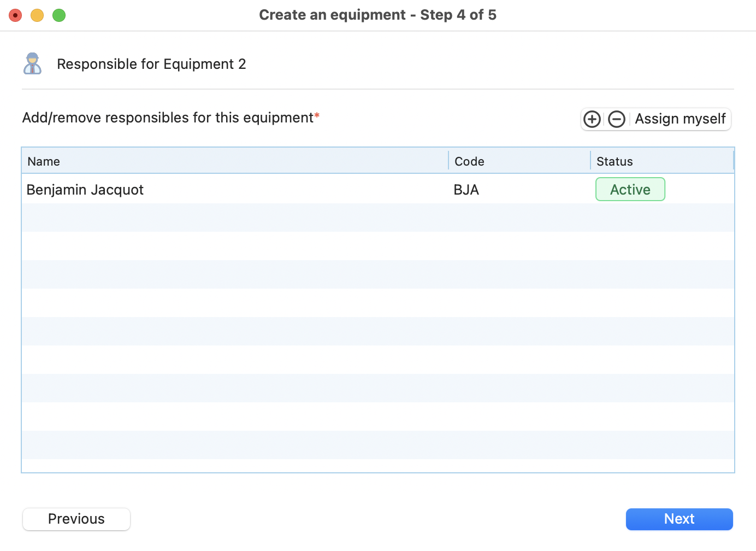Click the Add/remove responsibles label
This screenshot has width=756, height=551.
(170, 118)
